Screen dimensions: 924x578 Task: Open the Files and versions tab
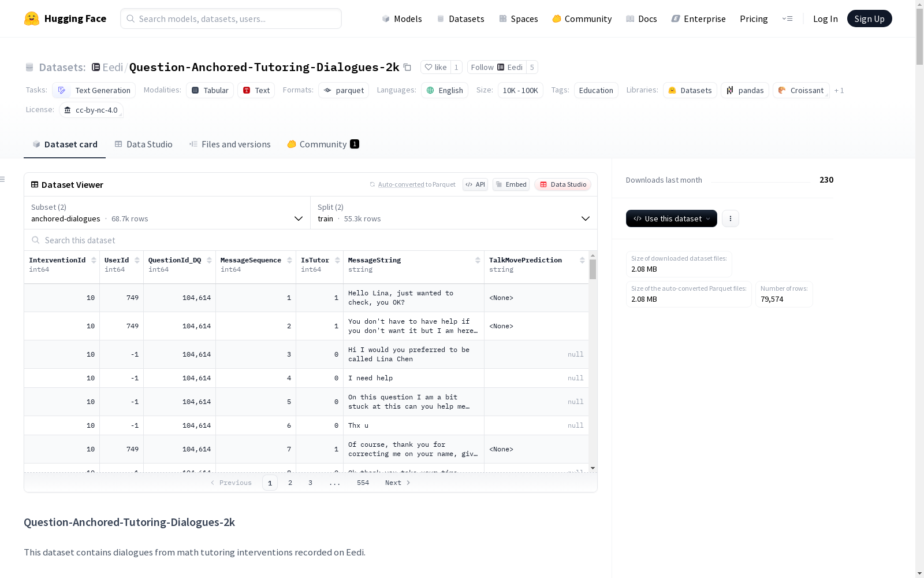click(230, 144)
